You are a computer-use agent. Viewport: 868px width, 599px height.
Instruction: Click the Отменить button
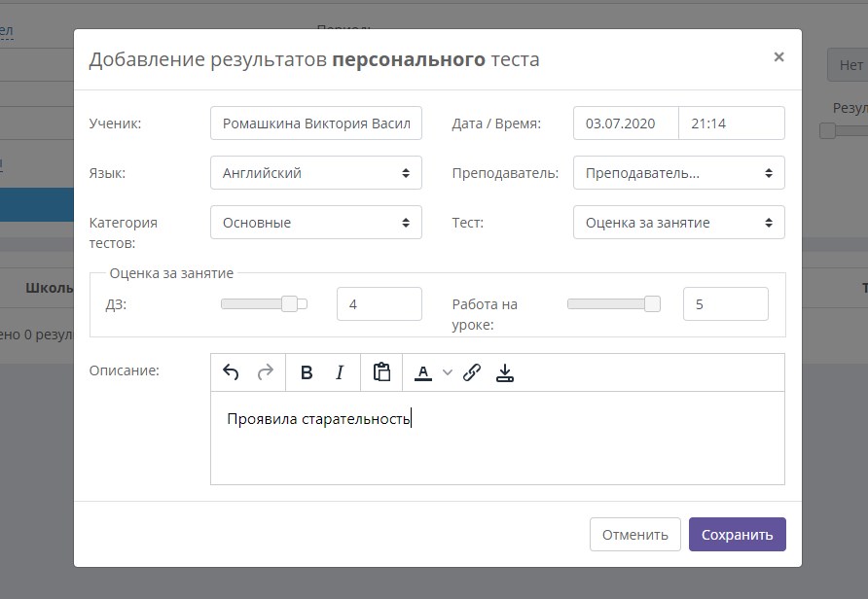635,534
